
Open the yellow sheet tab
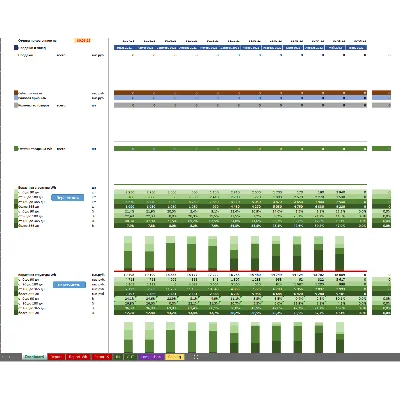pyautogui.click(x=175, y=357)
